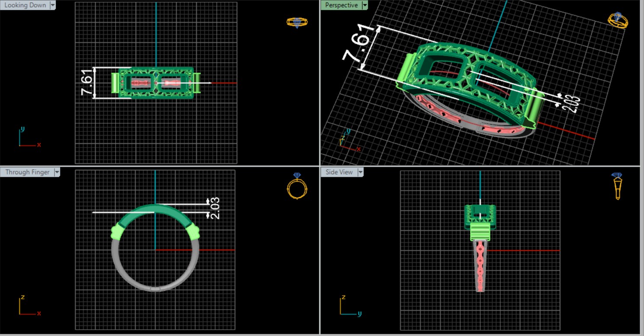Click the ZY axis indicator in Side View viewport
The image size is (644, 336).
348,306
